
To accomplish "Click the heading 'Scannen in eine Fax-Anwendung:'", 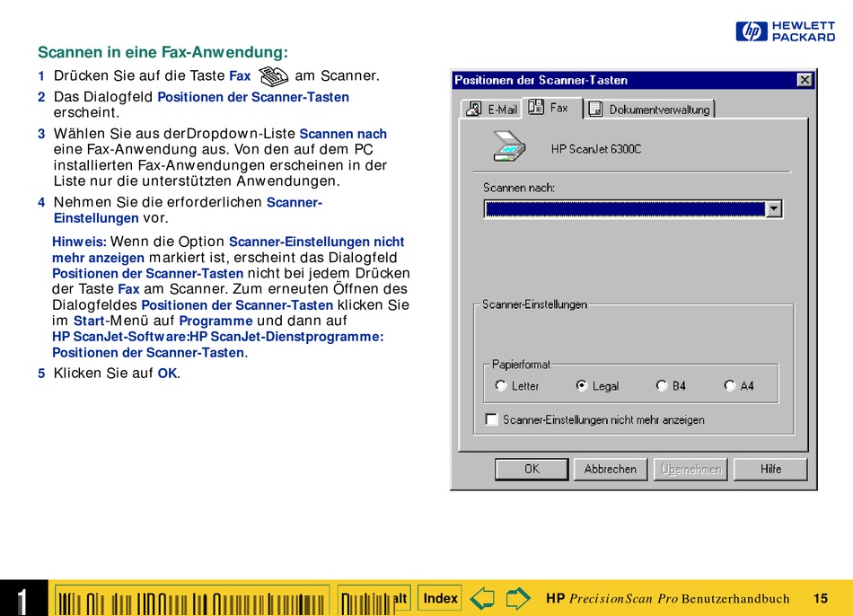I will pos(163,52).
